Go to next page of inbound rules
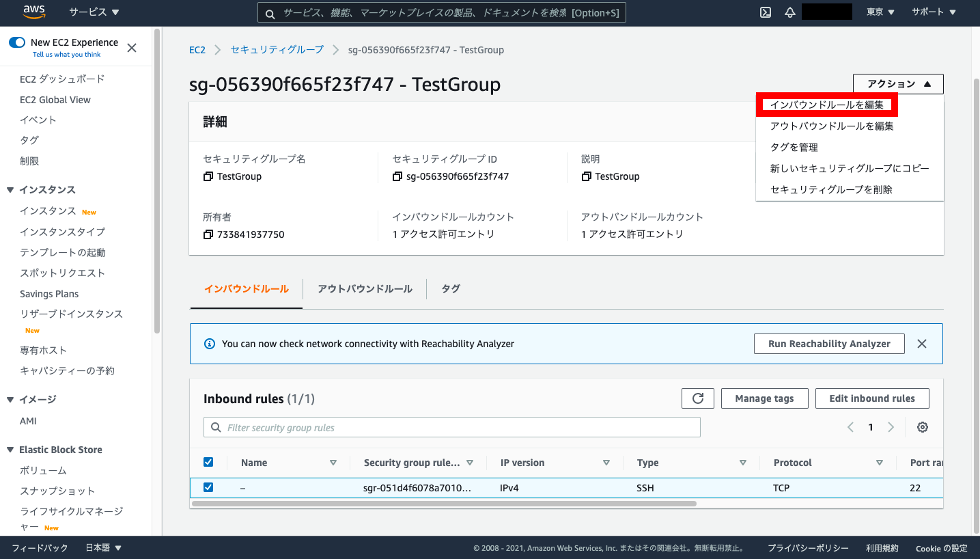This screenshot has height=559, width=980. point(891,427)
